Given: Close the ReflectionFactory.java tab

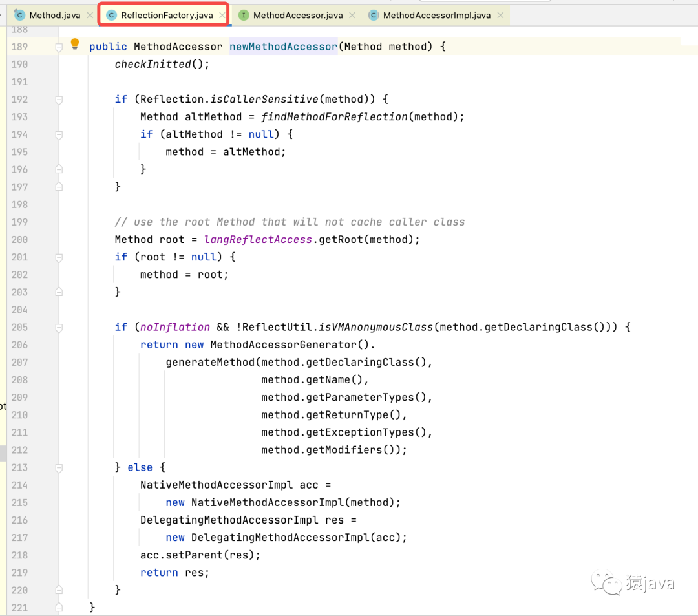Looking at the screenshot, I should coord(222,15).
